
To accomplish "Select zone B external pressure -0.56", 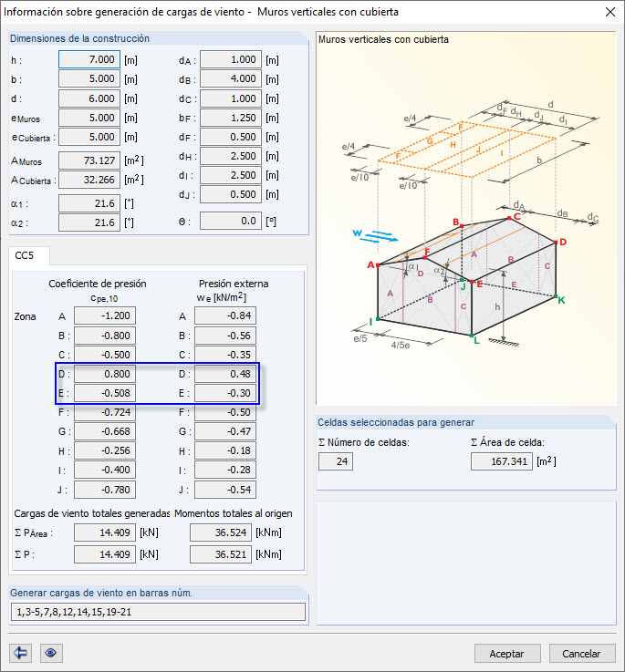I will 225,336.
